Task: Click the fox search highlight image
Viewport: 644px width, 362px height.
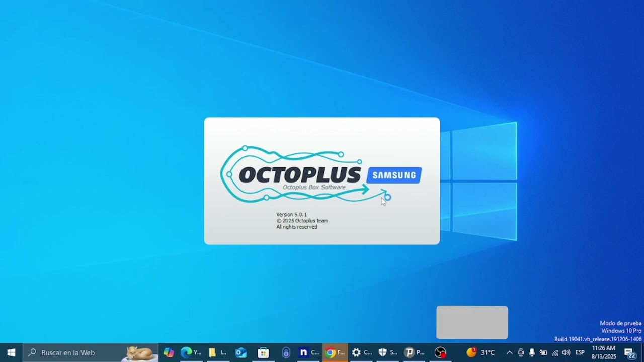Action: [x=139, y=353]
